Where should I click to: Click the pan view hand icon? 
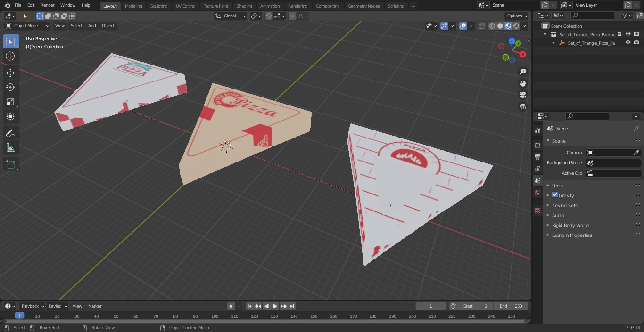coord(522,83)
